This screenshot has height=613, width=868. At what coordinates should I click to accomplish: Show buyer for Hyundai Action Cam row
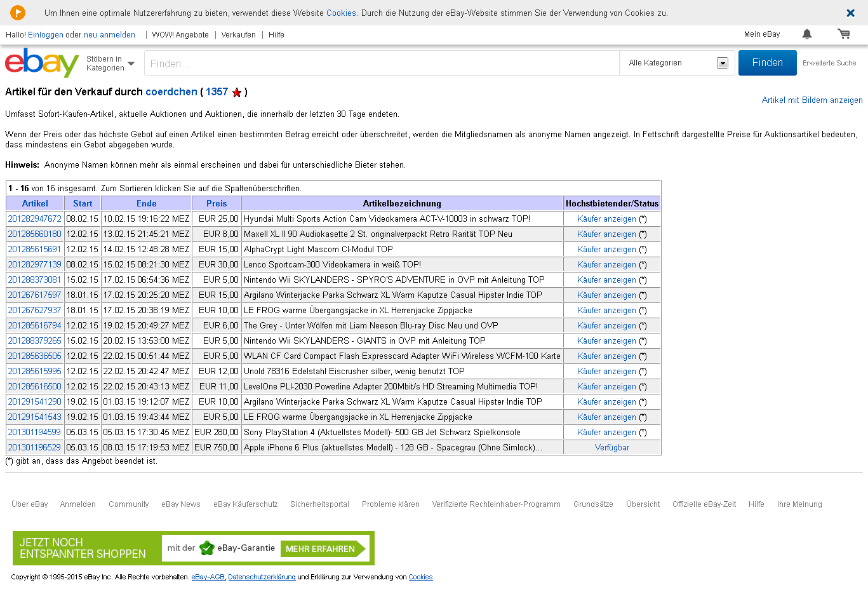click(606, 219)
